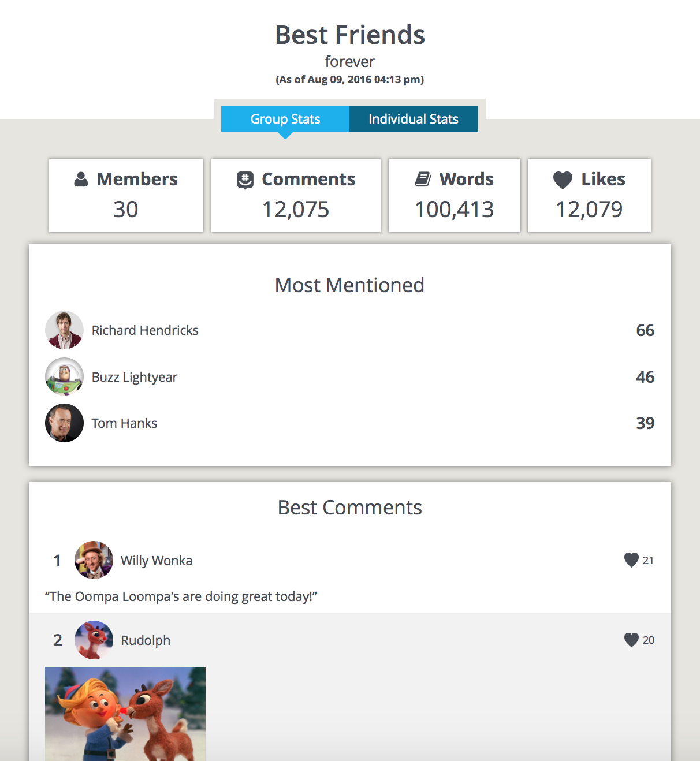The width and height of the screenshot is (700, 761).
Task: Switch to the Group Stats tab
Action: click(x=285, y=119)
